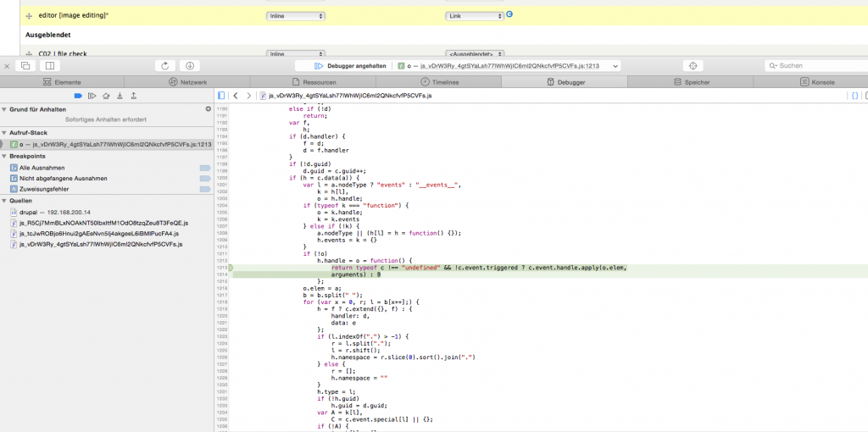Click the gear icon beside Link dropdown
Image resolution: width=868 pixels, height=432 pixels.
510,14
